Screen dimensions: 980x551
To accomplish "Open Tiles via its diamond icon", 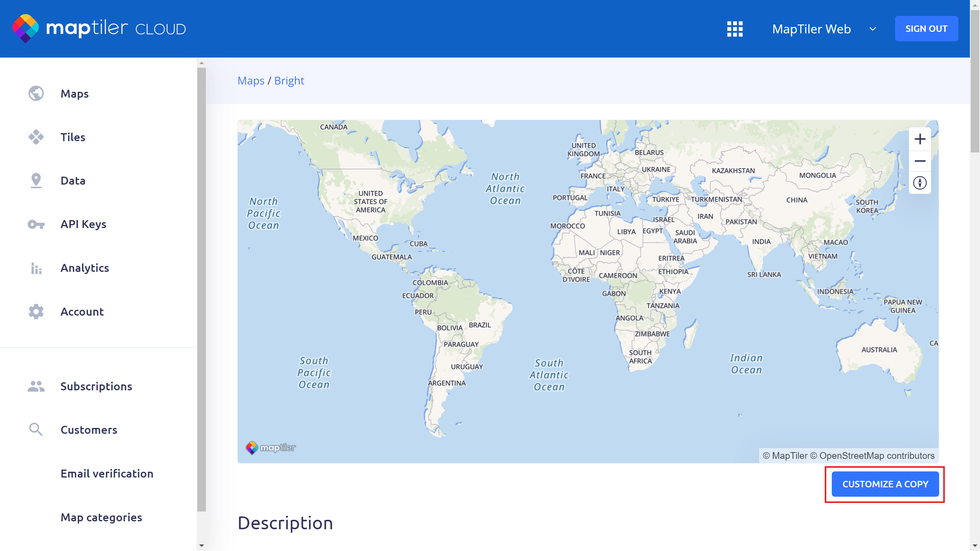I will (x=36, y=137).
